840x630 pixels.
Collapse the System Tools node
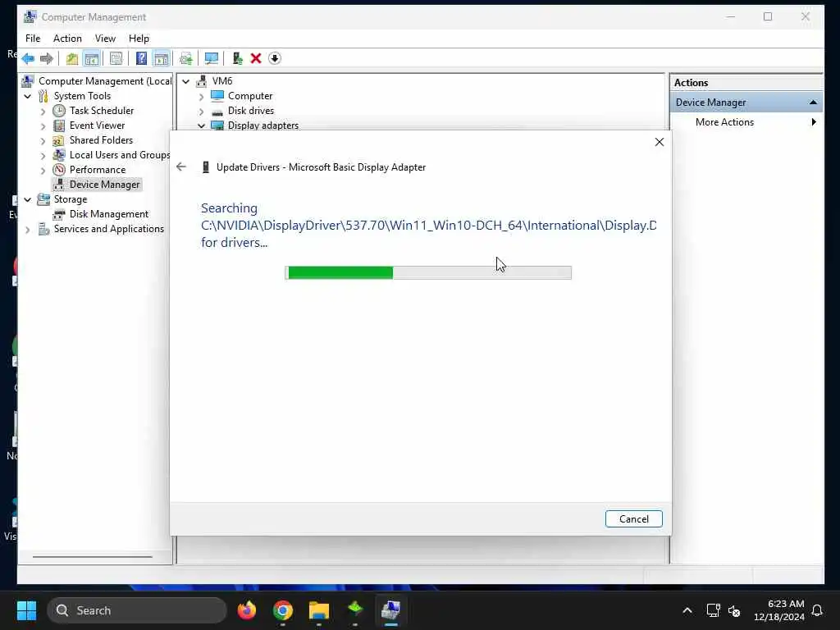coord(28,97)
